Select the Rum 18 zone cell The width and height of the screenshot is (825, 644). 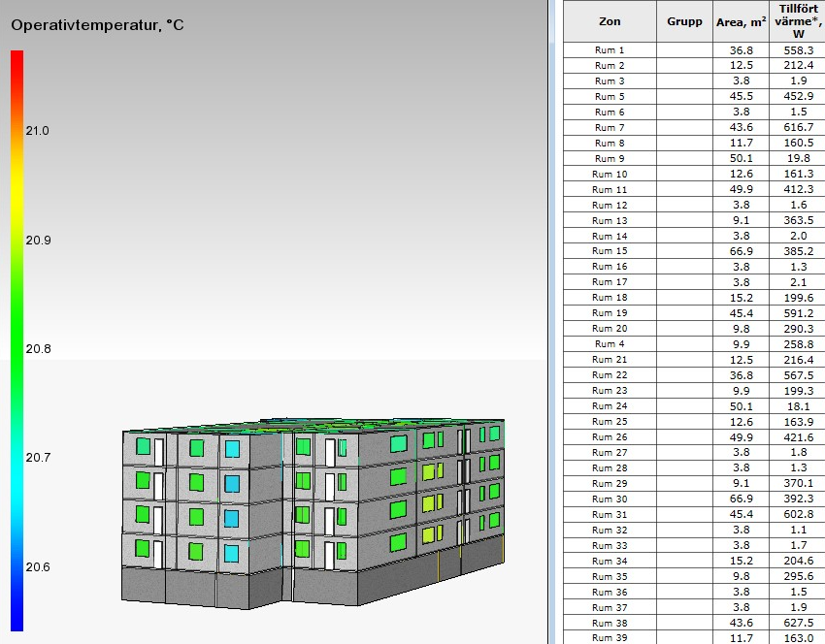click(x=610, y=298)
